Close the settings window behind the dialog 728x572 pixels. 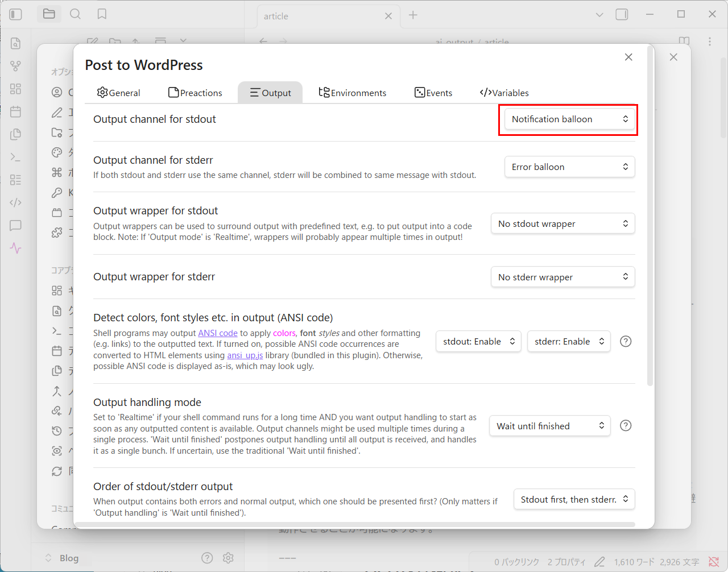point(673,57)
